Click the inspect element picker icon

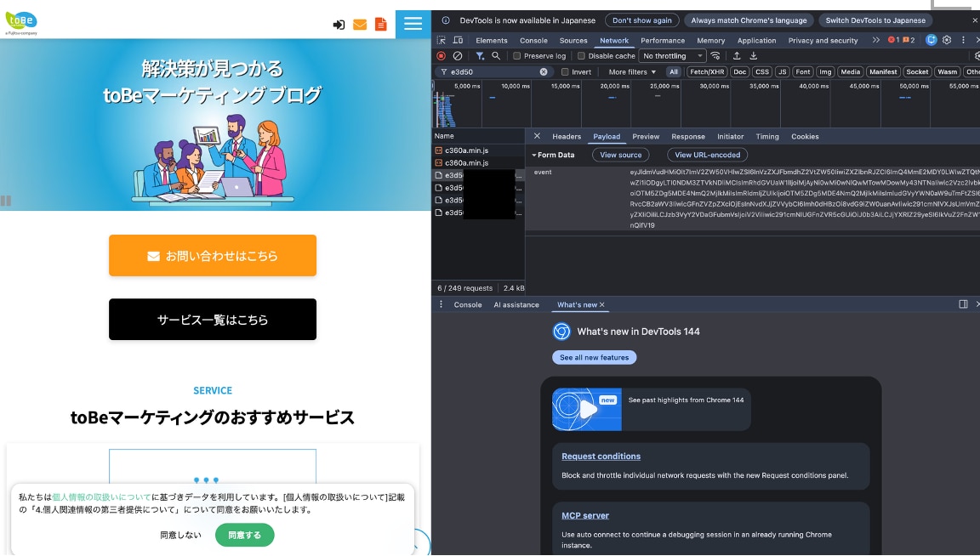441,40
